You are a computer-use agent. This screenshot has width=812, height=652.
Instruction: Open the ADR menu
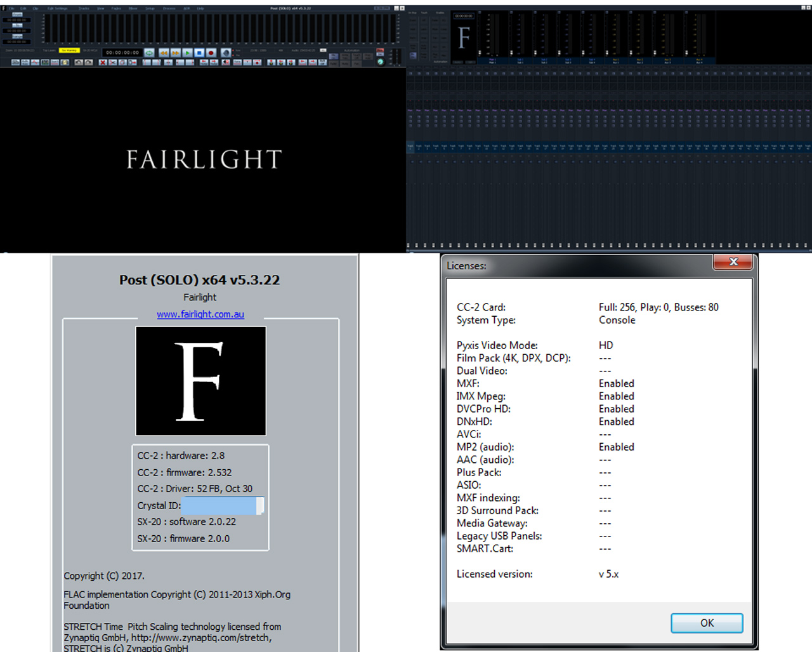187,8
